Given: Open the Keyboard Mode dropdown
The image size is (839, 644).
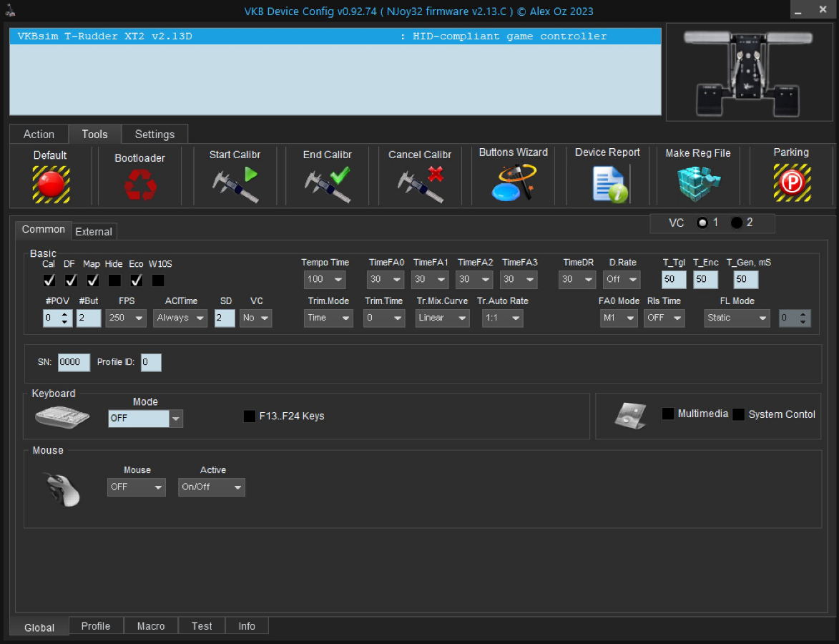Looking at the screenshot, I should 145,419.
